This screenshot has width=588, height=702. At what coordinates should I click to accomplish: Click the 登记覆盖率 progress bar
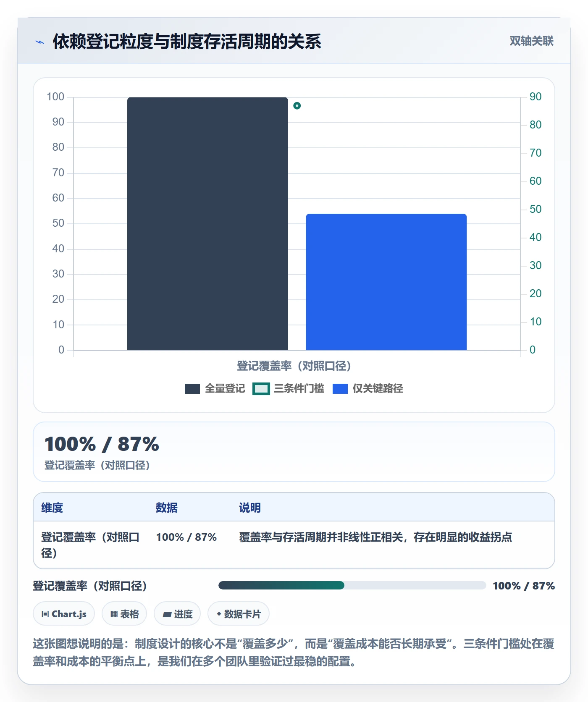[x=352, y=585]
